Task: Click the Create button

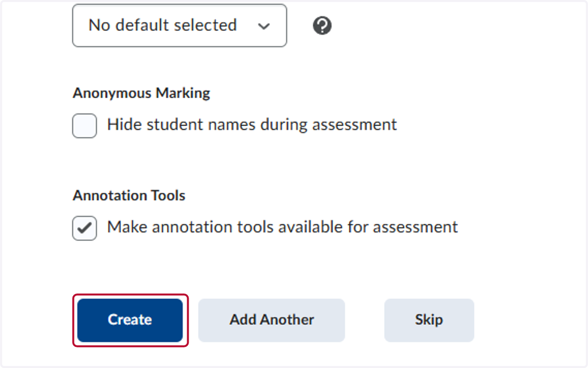Action: (130, 320)
